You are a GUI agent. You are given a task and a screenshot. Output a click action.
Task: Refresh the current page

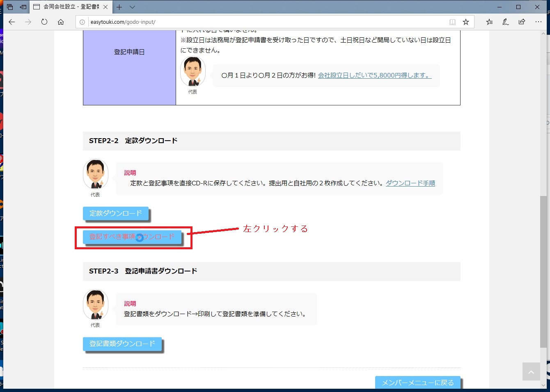tap(44, 22)
